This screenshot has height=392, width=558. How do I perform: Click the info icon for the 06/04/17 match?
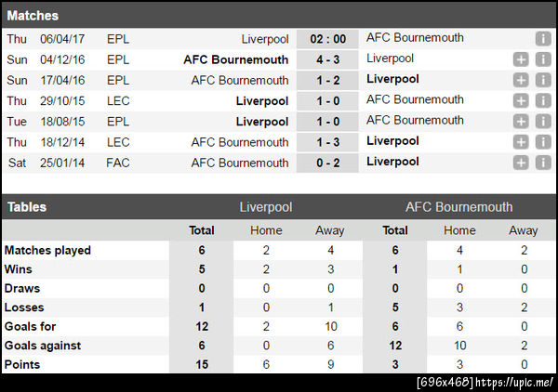(x=543, y=38)
